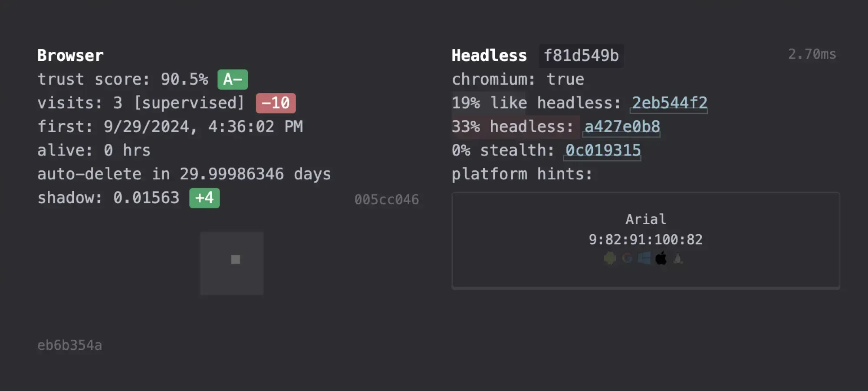
Task: Open the 2eb544f2 like-headless hash link
Action: tap(669, 103)
